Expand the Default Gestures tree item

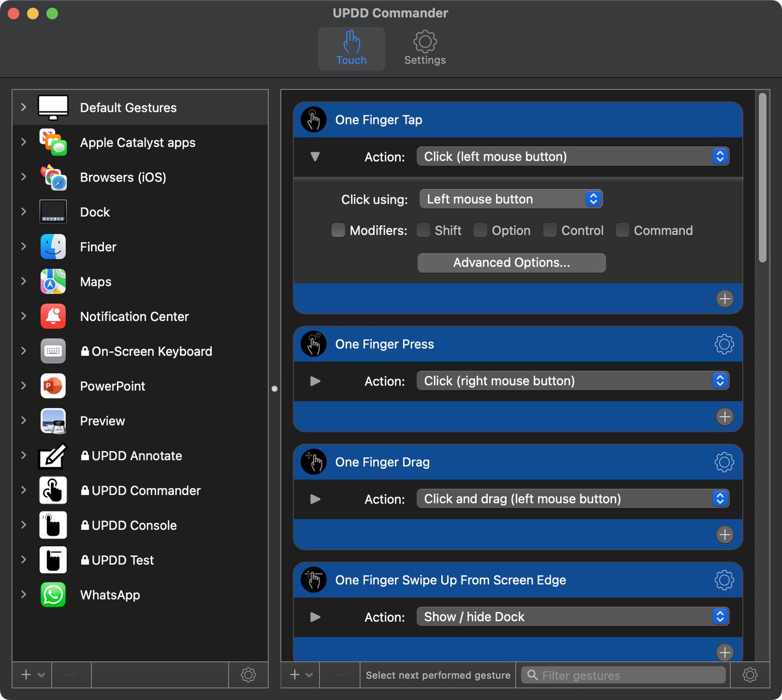coord(23,107)
